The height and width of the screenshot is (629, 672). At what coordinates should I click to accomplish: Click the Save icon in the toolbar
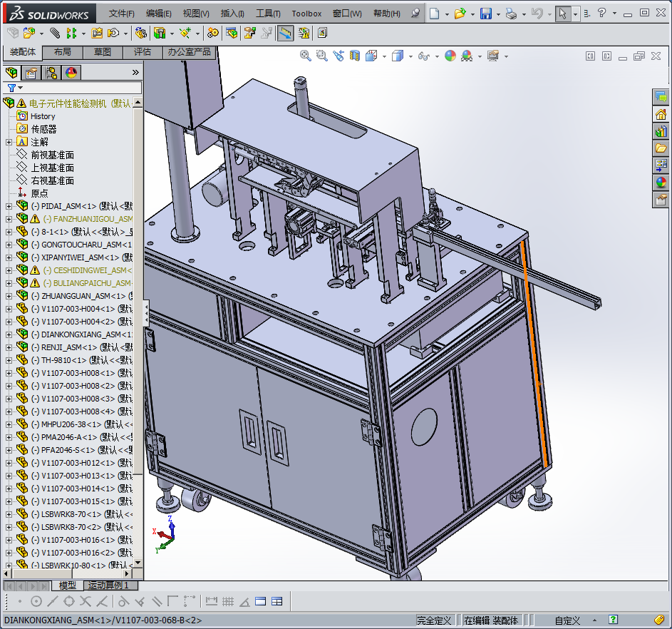(485, 14)
